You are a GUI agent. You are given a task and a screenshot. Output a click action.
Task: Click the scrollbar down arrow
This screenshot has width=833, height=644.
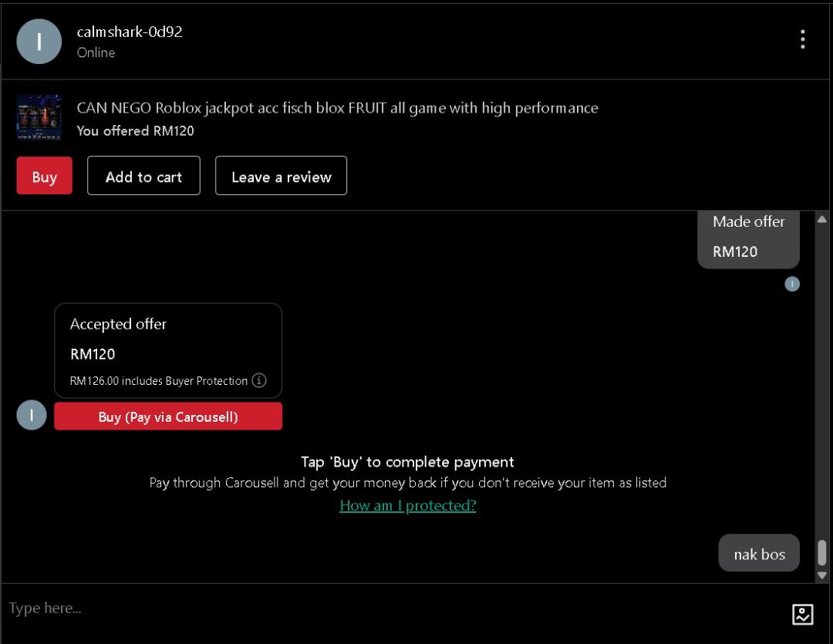click(821, 575)
